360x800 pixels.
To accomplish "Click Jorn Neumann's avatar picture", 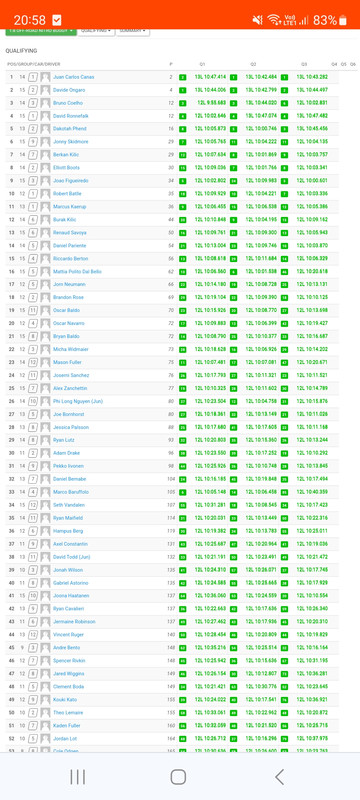I will [x=45, y=284].
